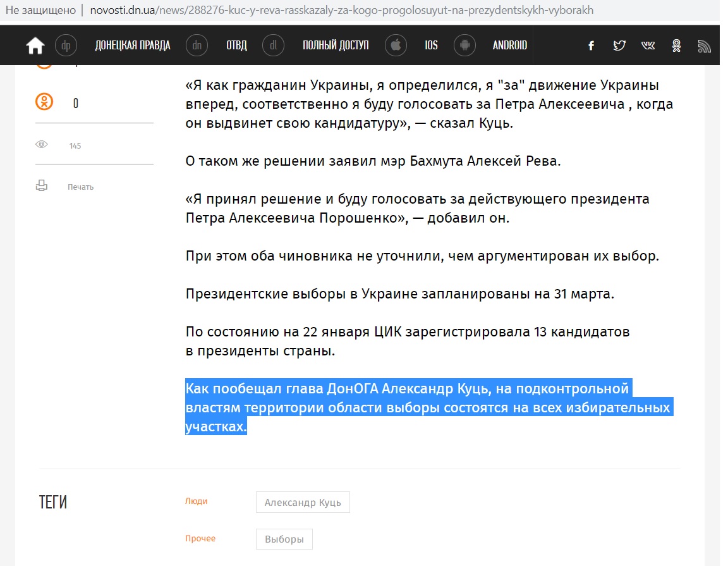The image size is (728, 566).
Task: Open the Odnoklassniki icon in the header
Action: [x=676, y=45]
